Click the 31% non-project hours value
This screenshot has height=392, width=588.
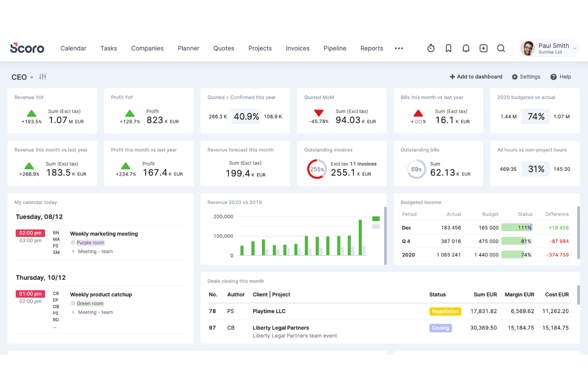(x=536, y=169)
